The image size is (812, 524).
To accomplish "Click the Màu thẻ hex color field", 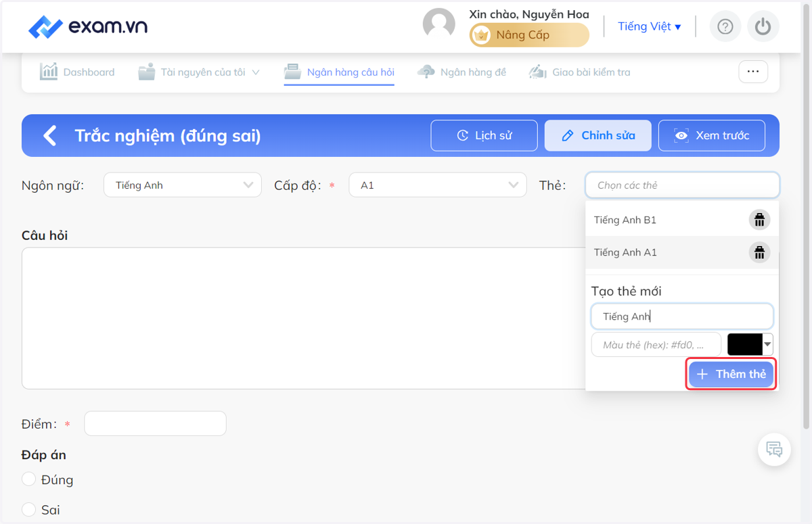I will tap(656, 345).
